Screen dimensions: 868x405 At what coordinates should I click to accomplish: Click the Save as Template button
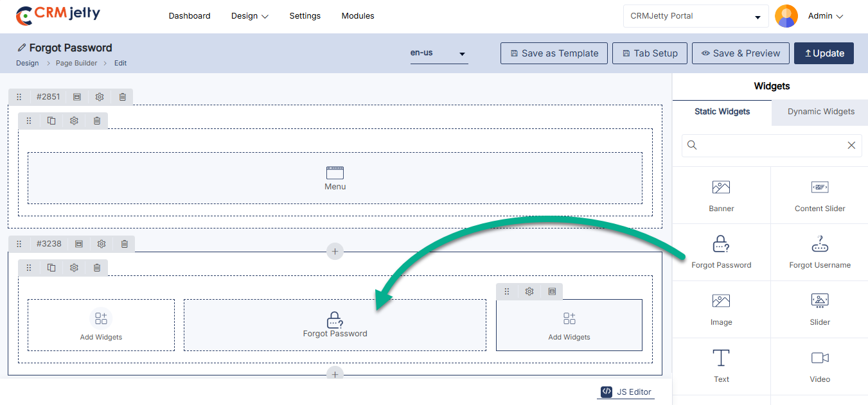click(554, 53)
